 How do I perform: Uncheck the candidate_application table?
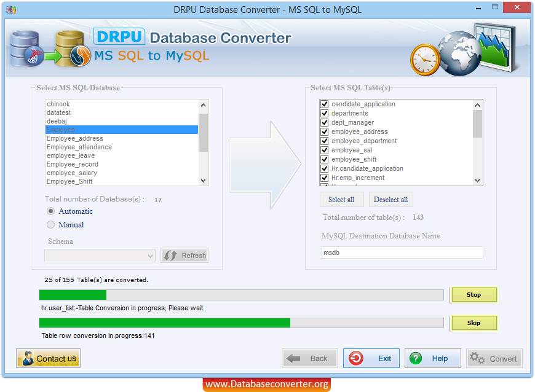click(325, 104)
